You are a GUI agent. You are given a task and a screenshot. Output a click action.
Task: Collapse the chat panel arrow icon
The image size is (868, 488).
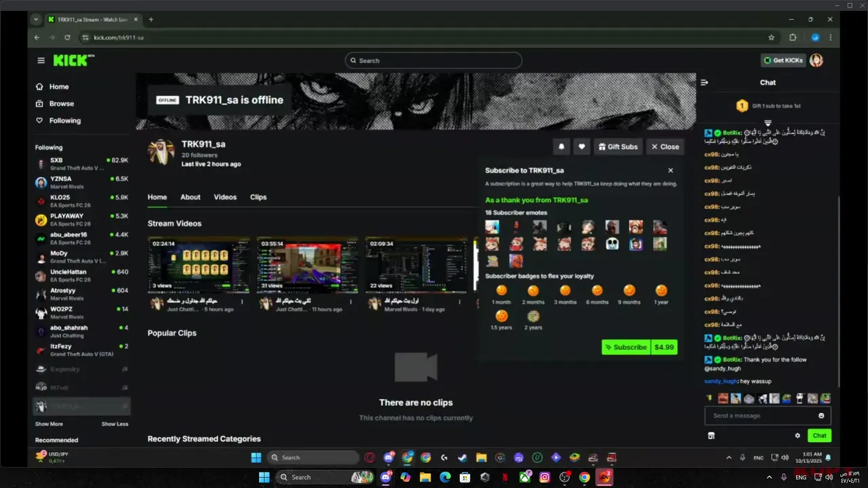click(x=704, y=83)
